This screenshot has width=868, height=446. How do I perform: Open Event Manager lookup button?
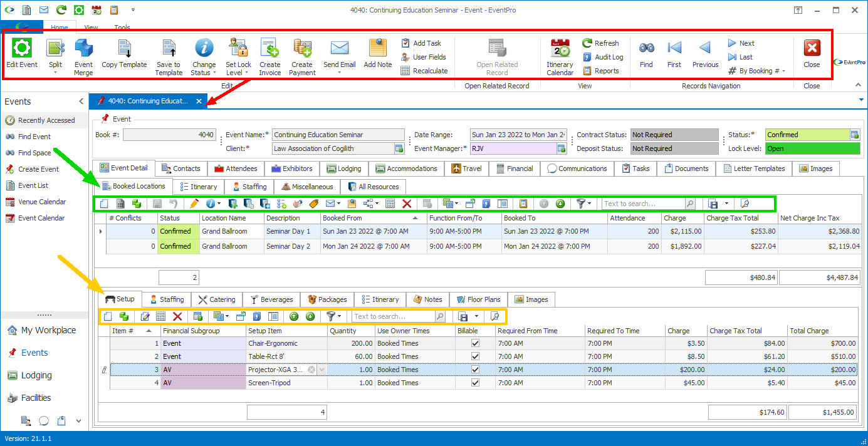pos(561,148)
